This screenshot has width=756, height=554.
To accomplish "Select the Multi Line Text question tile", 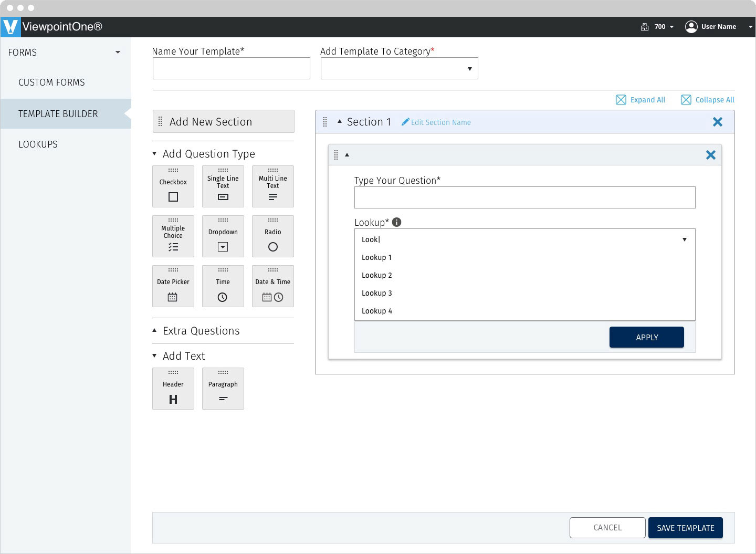I will (273, 186).
